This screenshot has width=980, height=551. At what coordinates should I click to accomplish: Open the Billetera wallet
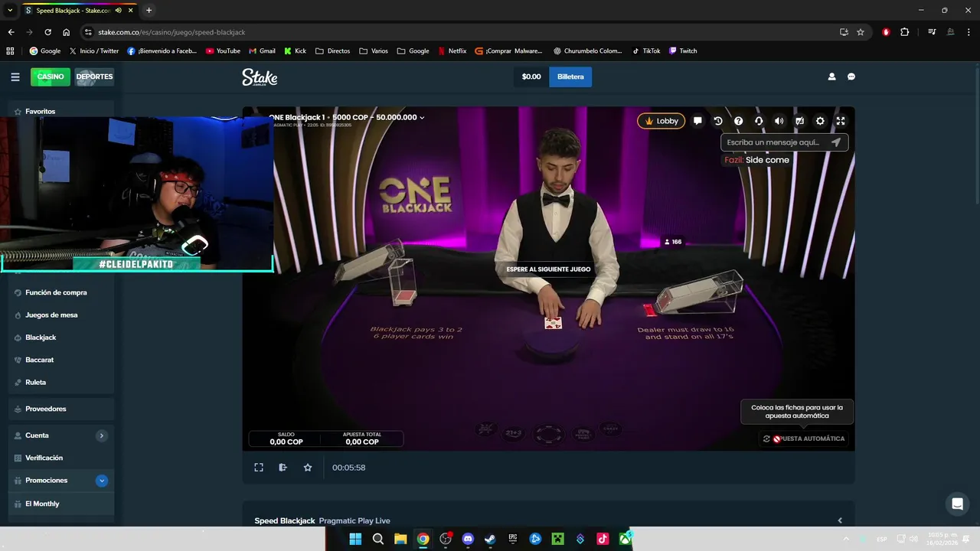coord(570,77)
